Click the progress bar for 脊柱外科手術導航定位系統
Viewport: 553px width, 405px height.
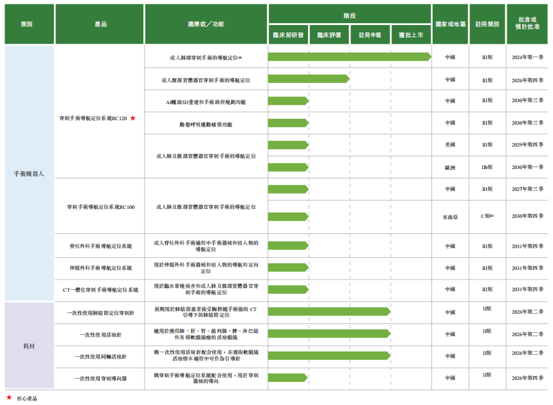(x=288, y=246)
